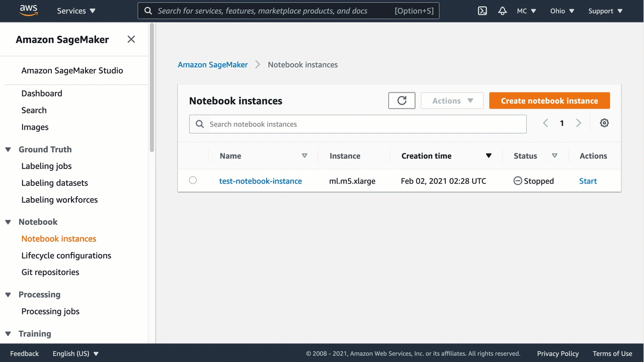Open the notebook list settings gear

coord(604,123)
